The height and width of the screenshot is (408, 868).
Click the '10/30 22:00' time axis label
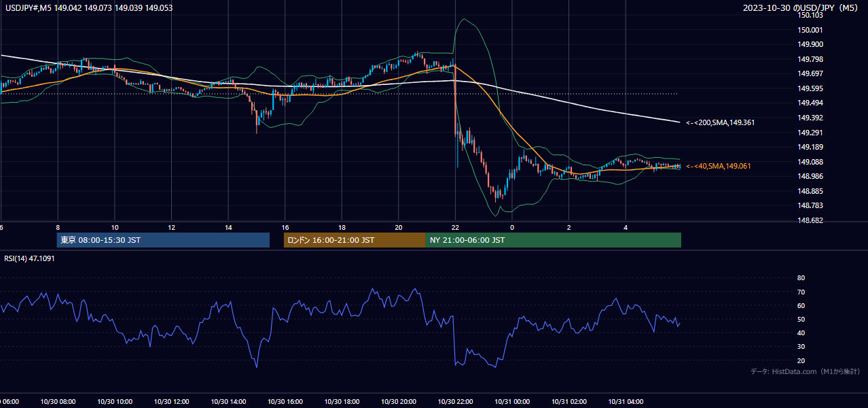(455, 402)
